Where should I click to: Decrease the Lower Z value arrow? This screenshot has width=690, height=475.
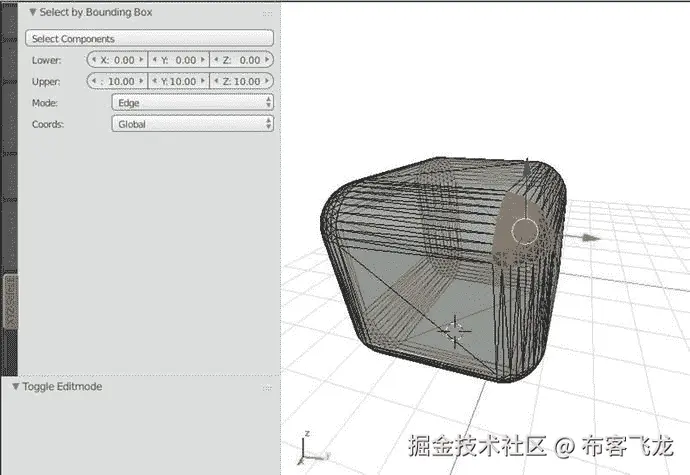tap(216, 59)
